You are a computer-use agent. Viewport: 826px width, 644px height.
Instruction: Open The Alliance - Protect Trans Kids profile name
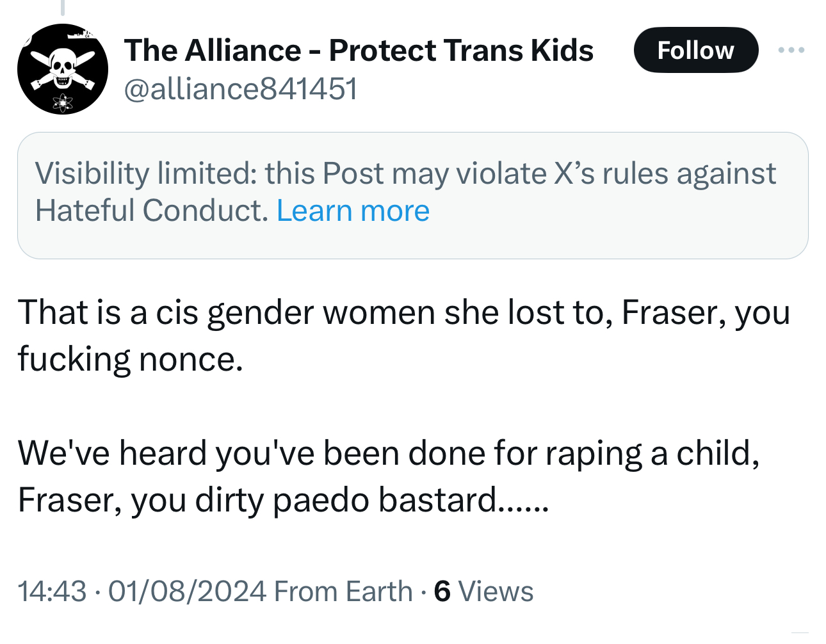tap(359, 50)
